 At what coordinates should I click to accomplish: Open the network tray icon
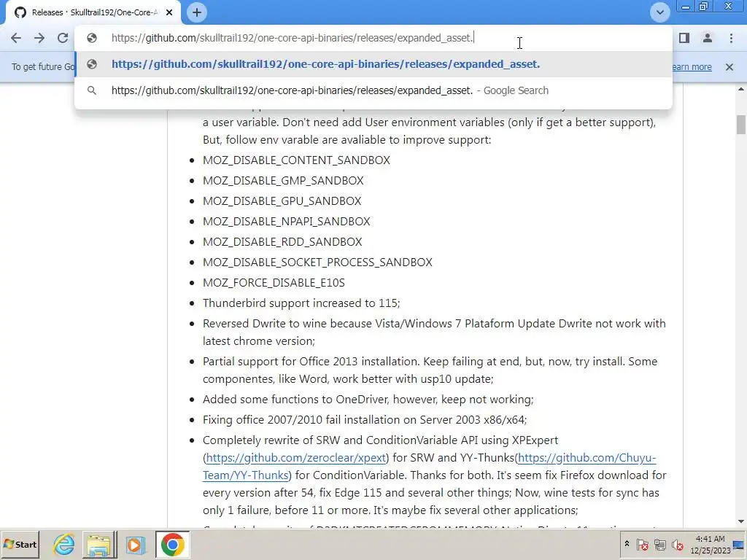659,544
